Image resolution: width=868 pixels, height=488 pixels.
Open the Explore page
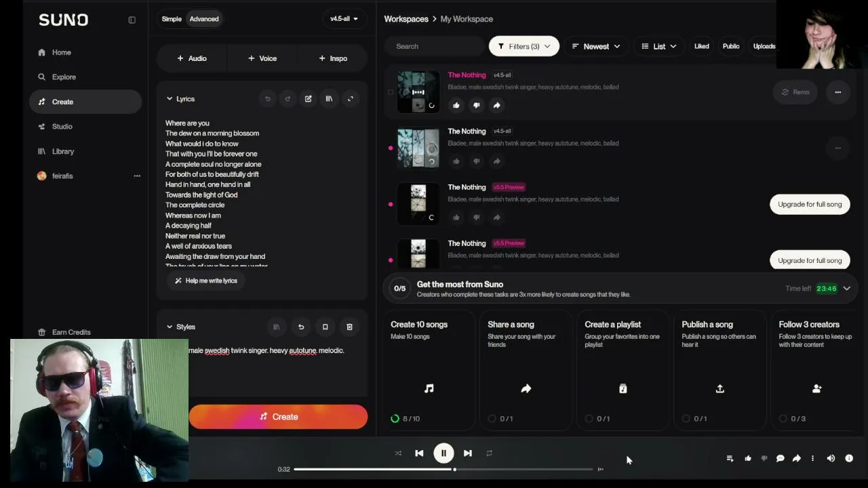click(85, 77)
